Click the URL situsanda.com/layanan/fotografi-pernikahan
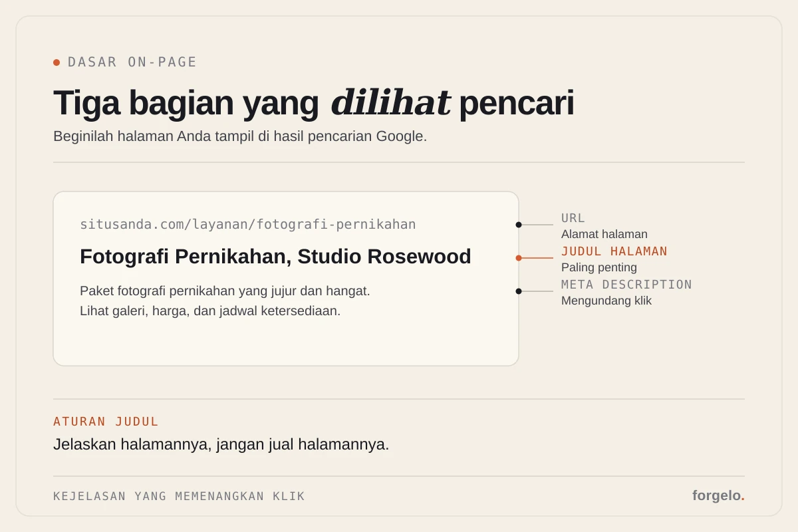Image resolution: width=798 pixels, height=532 pixels. pos(247,224)
